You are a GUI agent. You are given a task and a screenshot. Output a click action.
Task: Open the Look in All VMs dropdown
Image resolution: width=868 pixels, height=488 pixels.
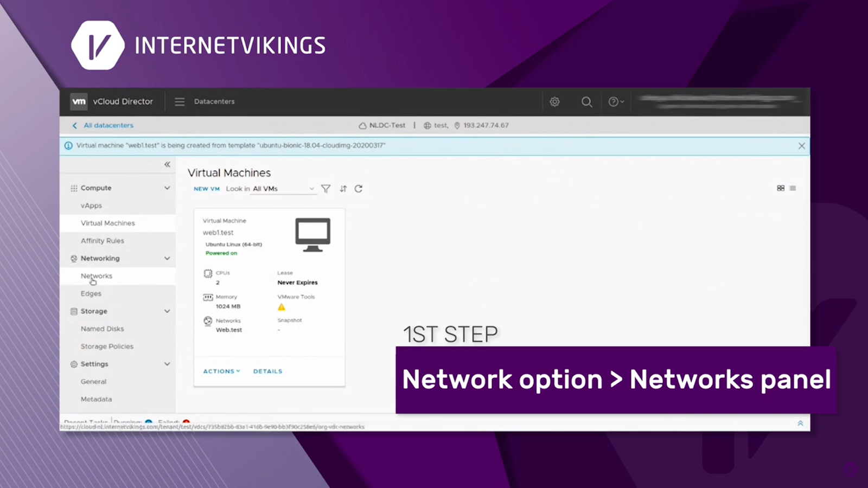tap(283, 189)
